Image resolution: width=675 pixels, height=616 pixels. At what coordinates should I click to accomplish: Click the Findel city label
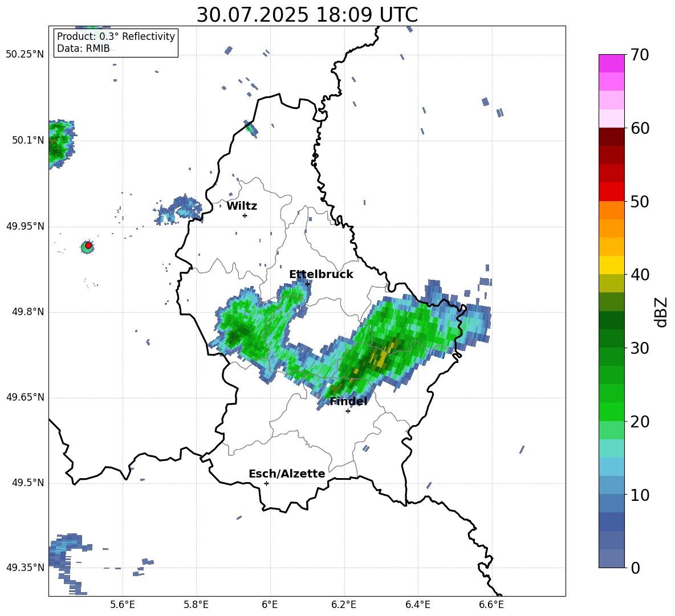tap(348, 401)
